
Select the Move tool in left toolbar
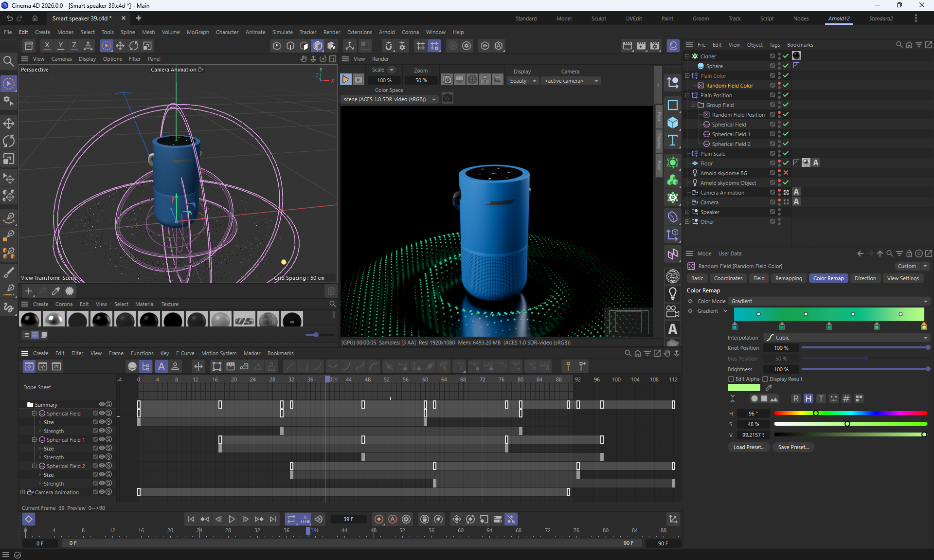click(9, 123)
